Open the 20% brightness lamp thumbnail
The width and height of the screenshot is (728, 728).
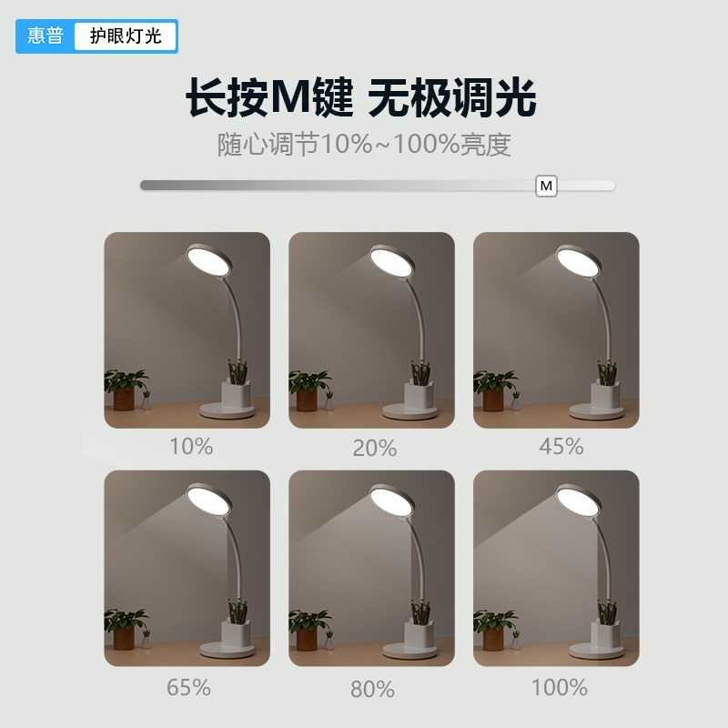click(x=371, y=330)
